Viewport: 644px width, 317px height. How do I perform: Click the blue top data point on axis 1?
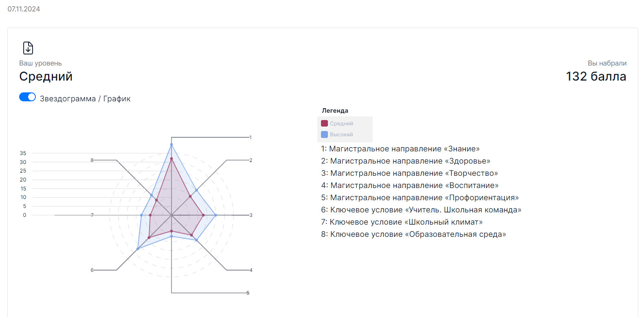point(171,144)
